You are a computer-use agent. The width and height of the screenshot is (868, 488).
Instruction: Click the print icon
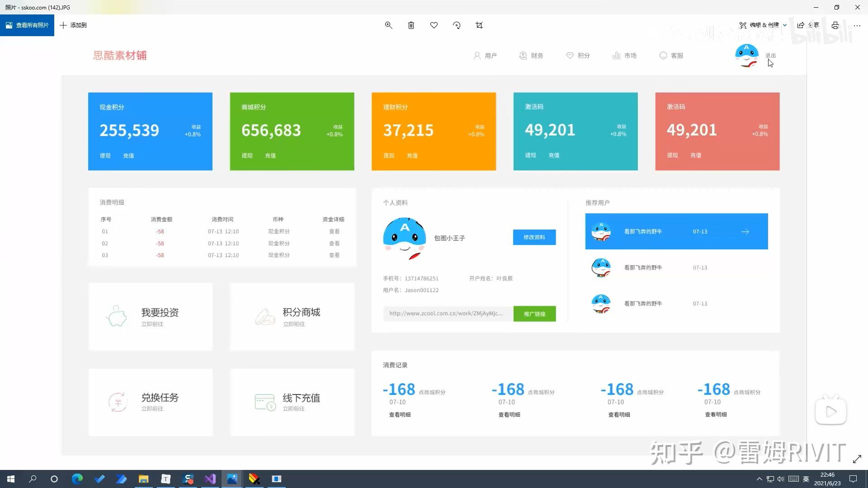point(835,25)
